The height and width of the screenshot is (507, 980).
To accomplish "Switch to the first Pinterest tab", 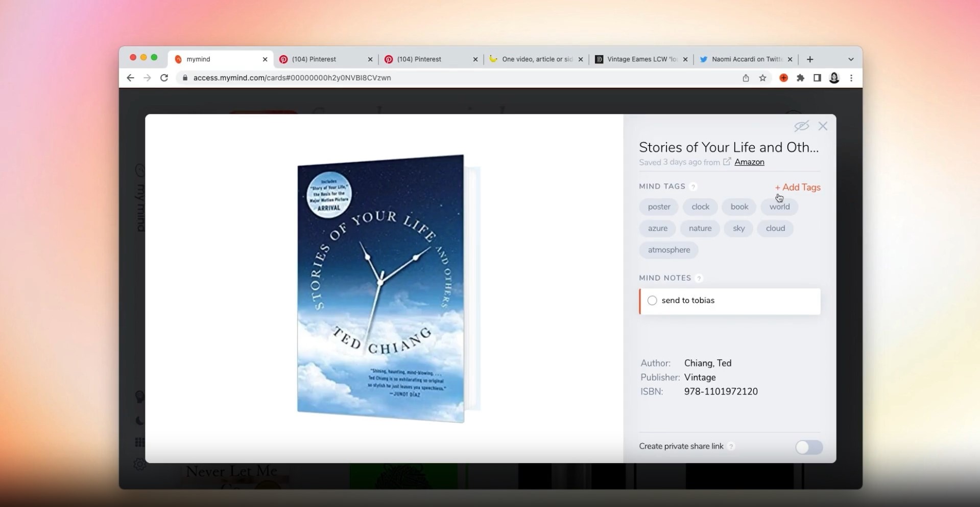I will click(327, 59).
